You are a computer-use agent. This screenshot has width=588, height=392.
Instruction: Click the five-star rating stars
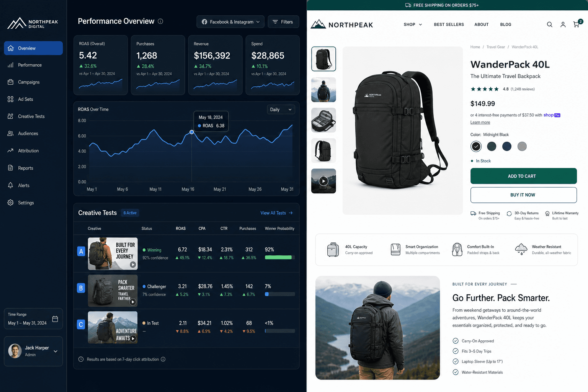tap(485, 89)
